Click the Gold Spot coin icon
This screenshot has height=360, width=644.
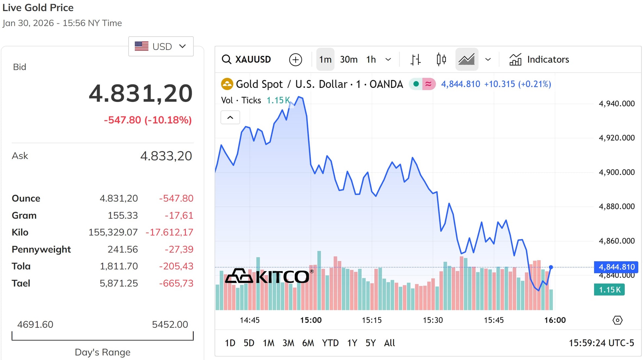227,84
